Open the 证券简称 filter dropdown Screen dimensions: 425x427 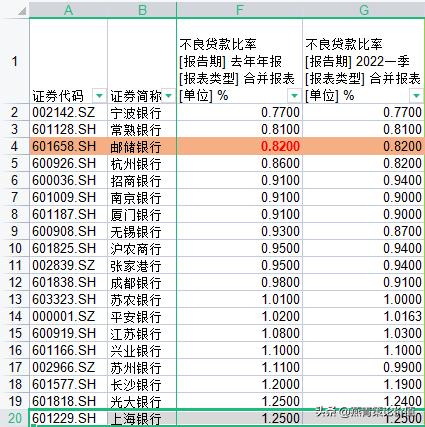[x=169, y=96]
